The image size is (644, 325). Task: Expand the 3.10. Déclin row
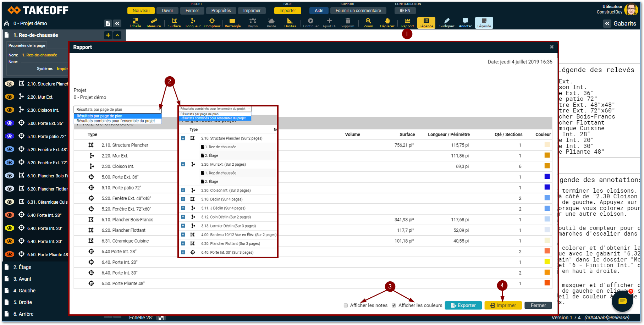(x=183, y=199)
